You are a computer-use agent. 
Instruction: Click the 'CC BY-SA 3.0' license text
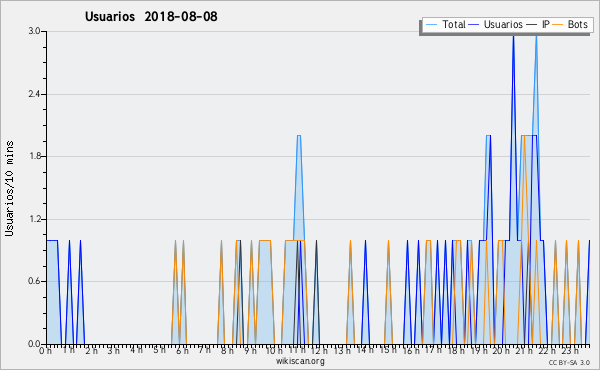point(569,362)
